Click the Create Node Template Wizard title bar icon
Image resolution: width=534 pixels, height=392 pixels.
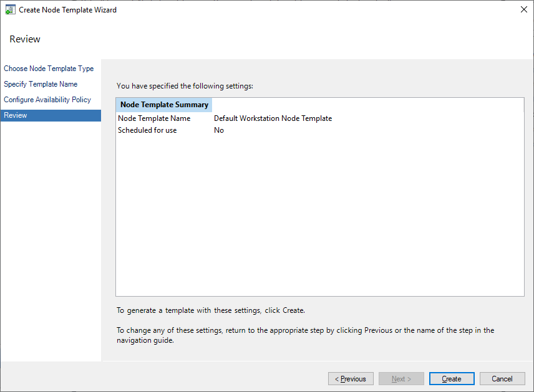click(x=10, y=9)
